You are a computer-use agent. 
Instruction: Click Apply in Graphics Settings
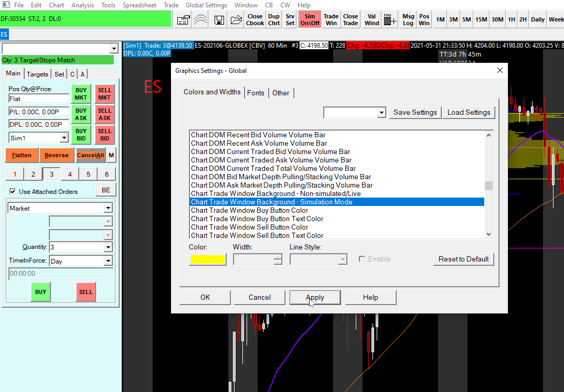[315, 298]
